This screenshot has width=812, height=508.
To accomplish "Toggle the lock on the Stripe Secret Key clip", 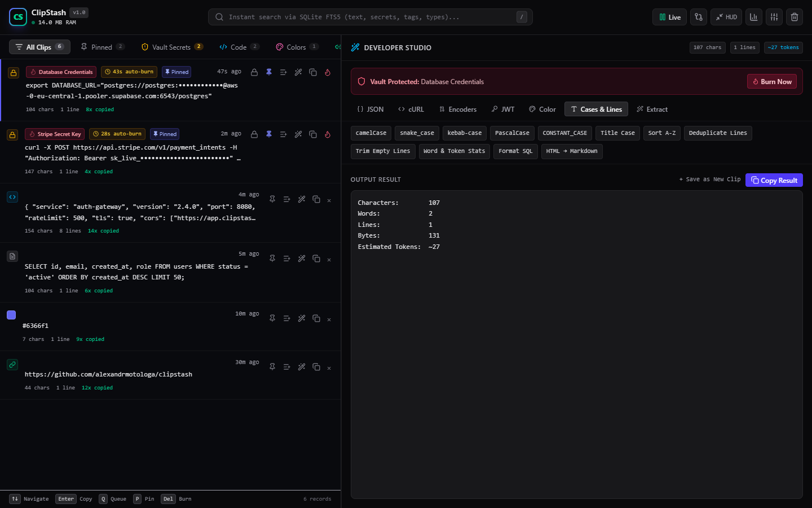I will coord(254,134).
